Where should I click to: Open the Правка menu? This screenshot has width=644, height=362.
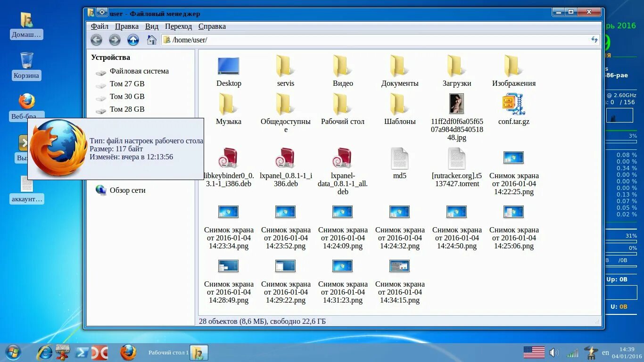pos(127,26)
